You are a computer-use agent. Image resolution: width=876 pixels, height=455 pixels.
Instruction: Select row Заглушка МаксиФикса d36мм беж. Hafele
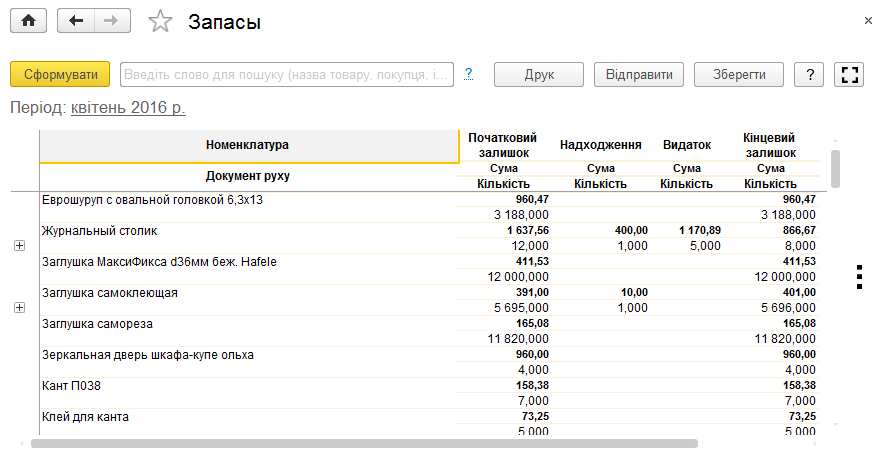(x=159, y=262)
